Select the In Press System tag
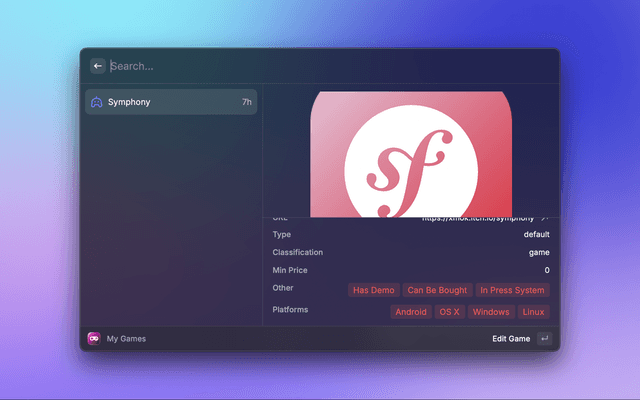 pyautogui.click(x=512, y=290)
